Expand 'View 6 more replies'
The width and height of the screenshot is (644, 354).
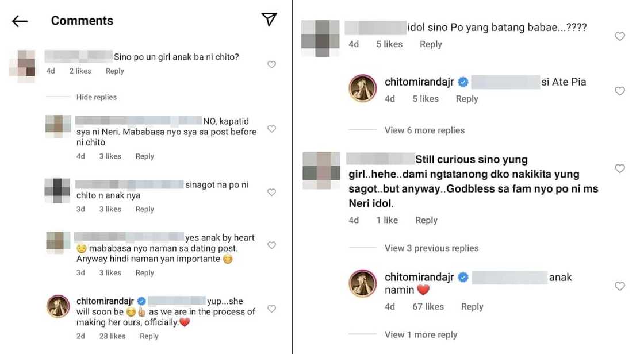[424, 130]
